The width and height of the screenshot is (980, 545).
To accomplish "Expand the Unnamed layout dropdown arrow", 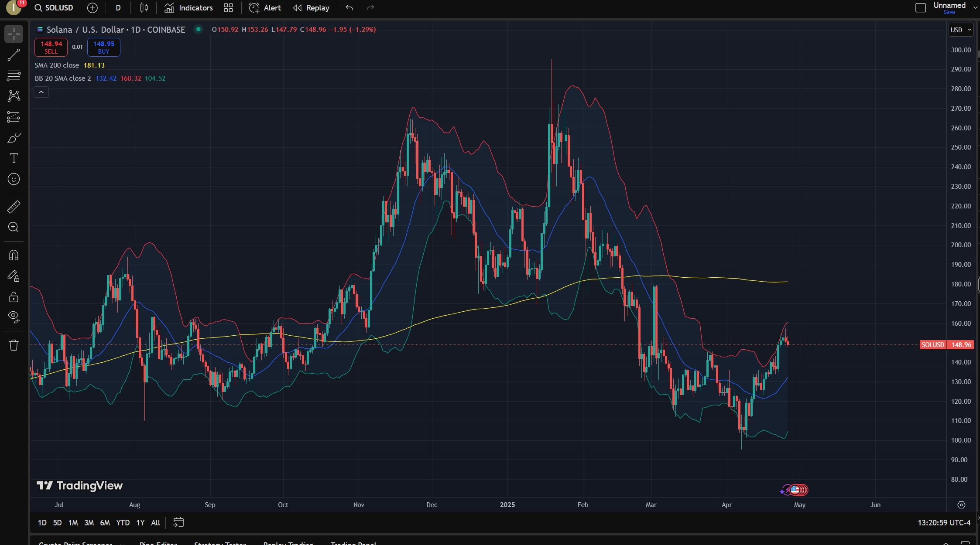I will click(x=975, y=8).
